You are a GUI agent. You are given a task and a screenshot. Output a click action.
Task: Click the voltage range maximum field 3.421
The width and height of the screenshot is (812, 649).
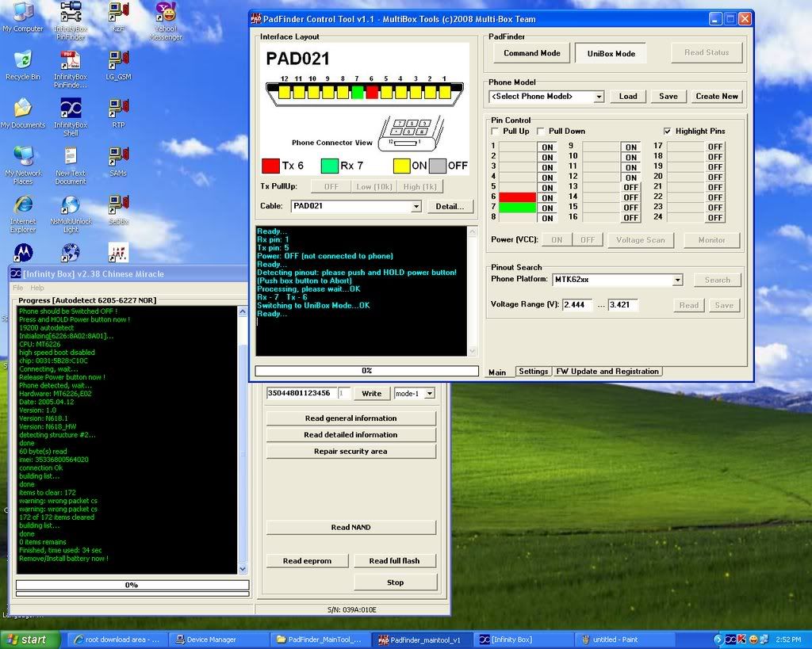(623, 305)
